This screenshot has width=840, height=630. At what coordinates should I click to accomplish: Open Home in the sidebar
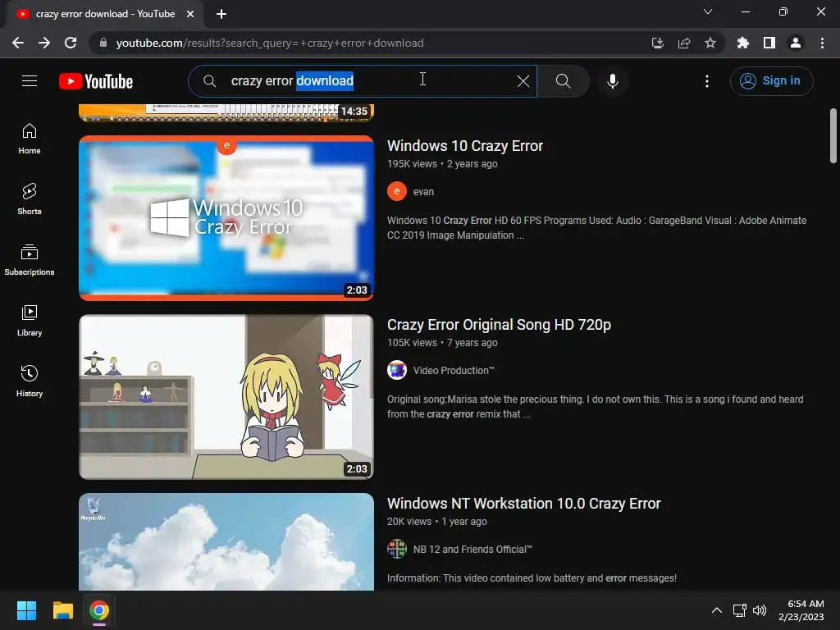[30, 139]
